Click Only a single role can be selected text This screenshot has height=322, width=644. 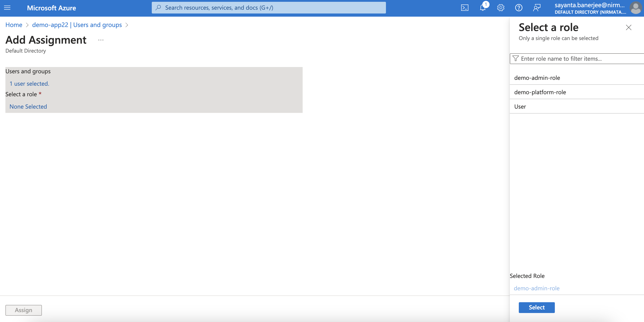tap(558, 38)
